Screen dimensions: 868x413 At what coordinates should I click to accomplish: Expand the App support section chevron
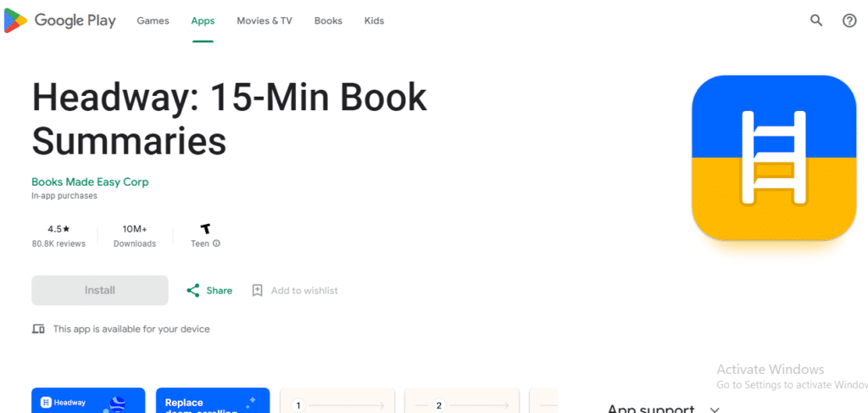[x=715, y=410]
